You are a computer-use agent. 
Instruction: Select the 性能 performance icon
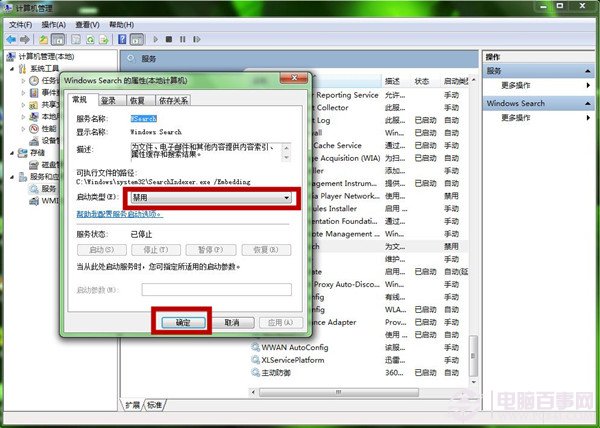click(34, 129)
